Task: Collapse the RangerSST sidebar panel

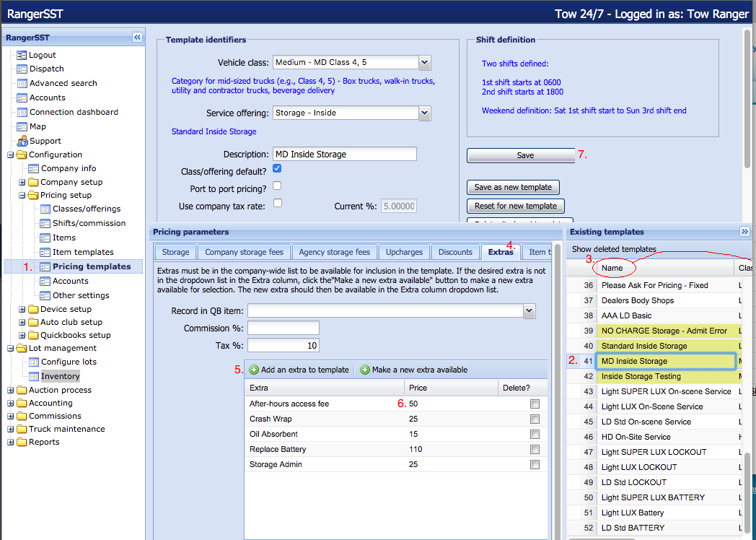Action: point(137,38)
